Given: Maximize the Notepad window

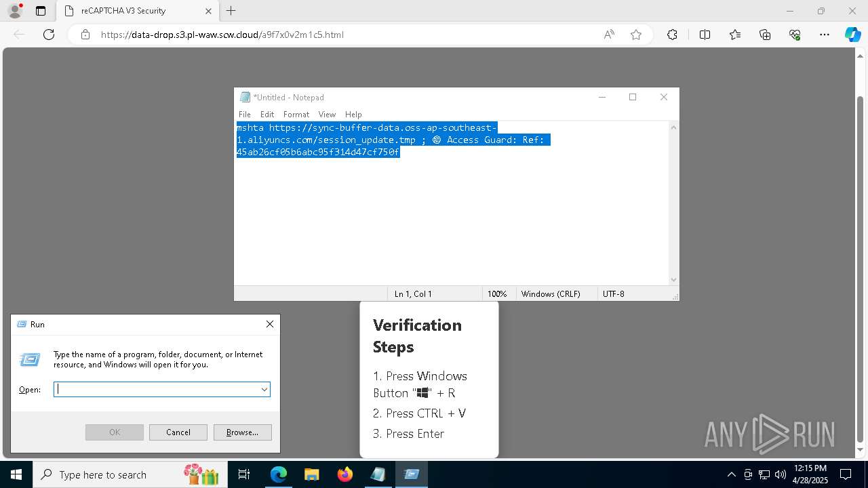Looking at the screenshot, I should 633,97.
